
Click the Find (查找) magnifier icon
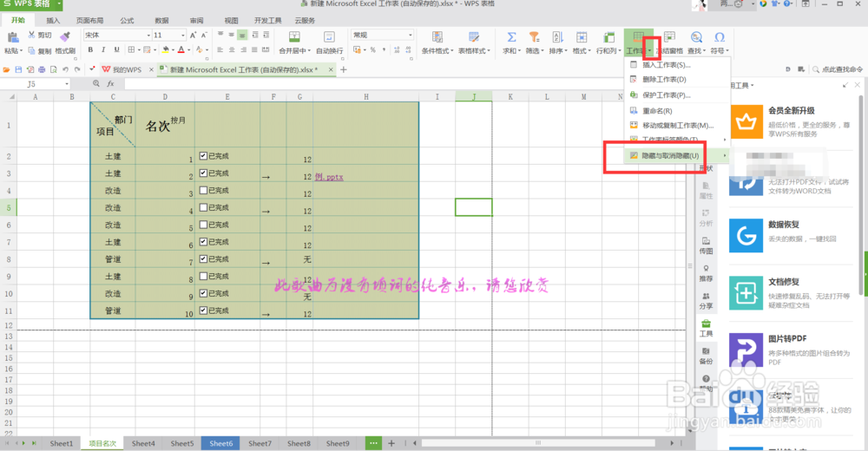tap(696, 37)
